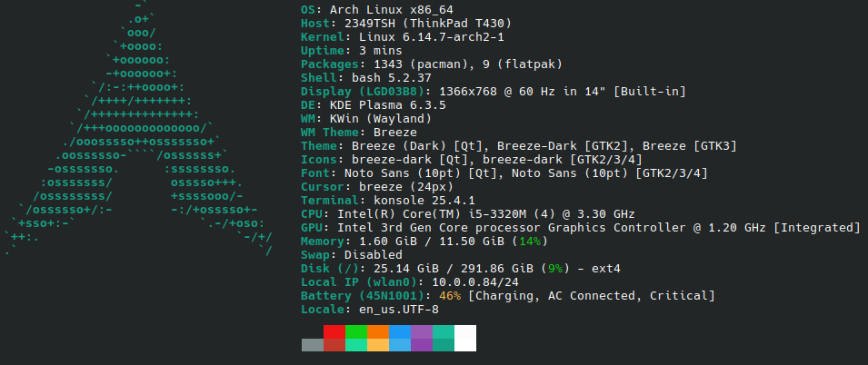Click the bright green swatch in top row
This screenshot has height=365, width=868.
(x=356, y=332)
